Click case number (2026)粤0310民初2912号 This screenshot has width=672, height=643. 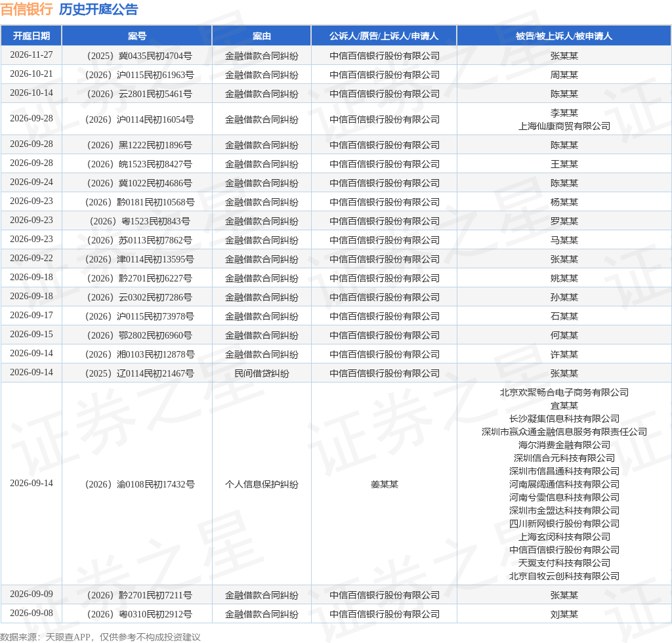pyautogui.click(x=140, y=614)
